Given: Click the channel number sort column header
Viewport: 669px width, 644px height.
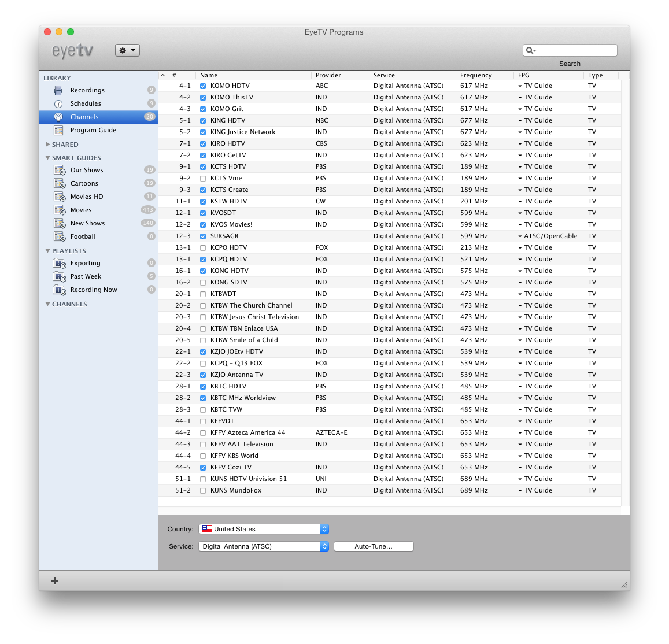Looking at the screenshot, I should coord(182,75).
